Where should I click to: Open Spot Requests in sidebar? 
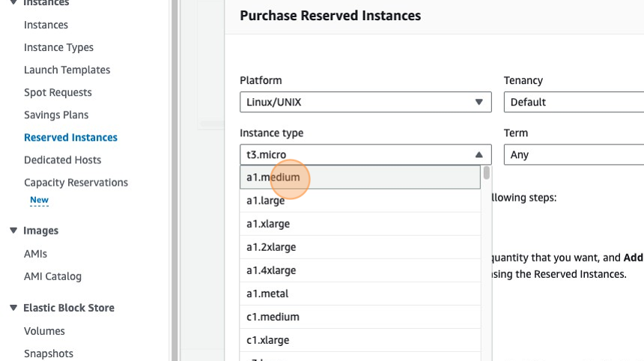point(58,92)
